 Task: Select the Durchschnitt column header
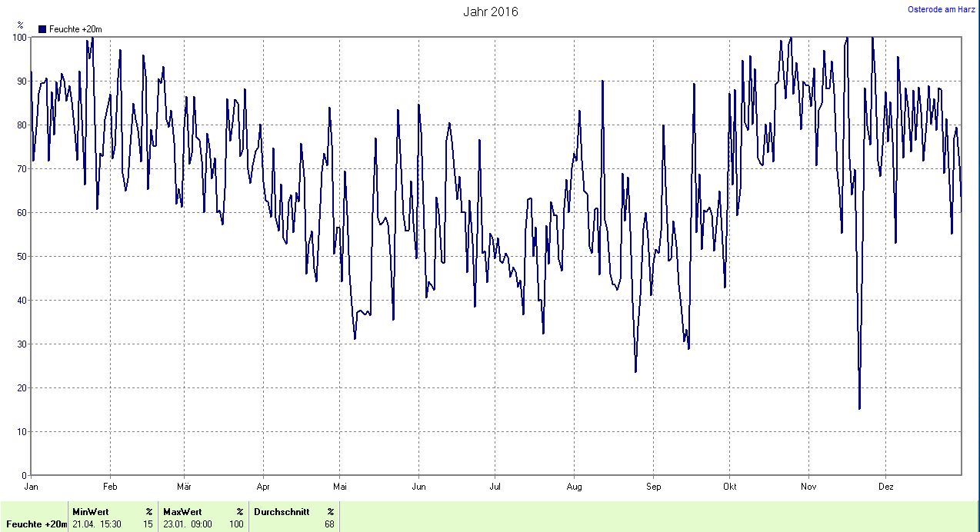(x=282, y=511)
